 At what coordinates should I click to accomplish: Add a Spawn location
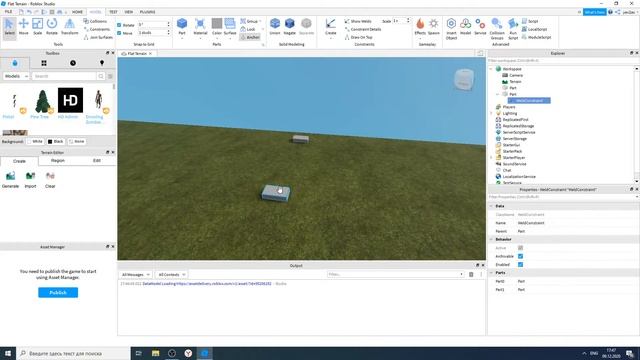[433, 26]
